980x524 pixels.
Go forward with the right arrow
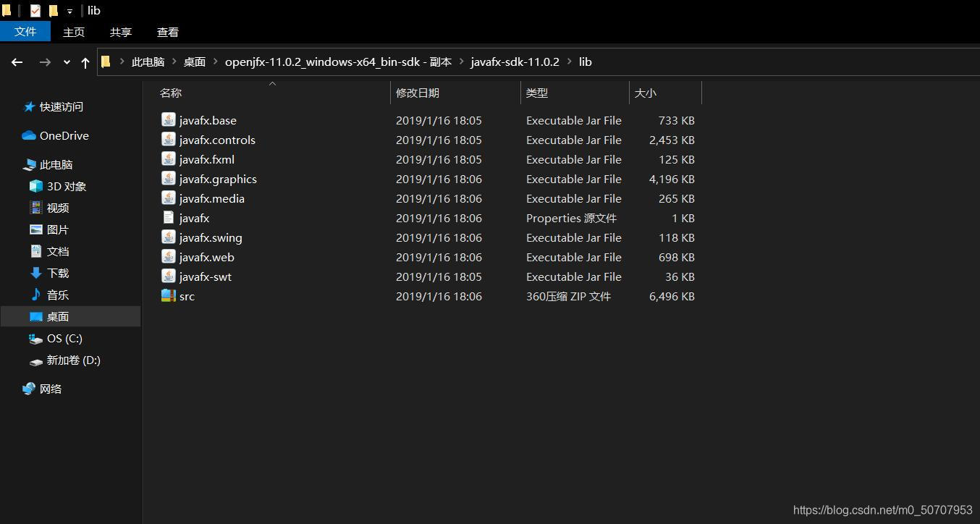click(45, 62)
